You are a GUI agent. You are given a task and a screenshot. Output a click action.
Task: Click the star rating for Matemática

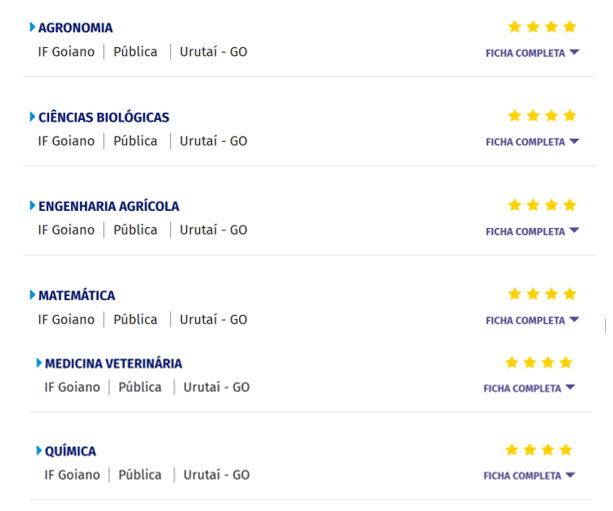pos(542,294)
